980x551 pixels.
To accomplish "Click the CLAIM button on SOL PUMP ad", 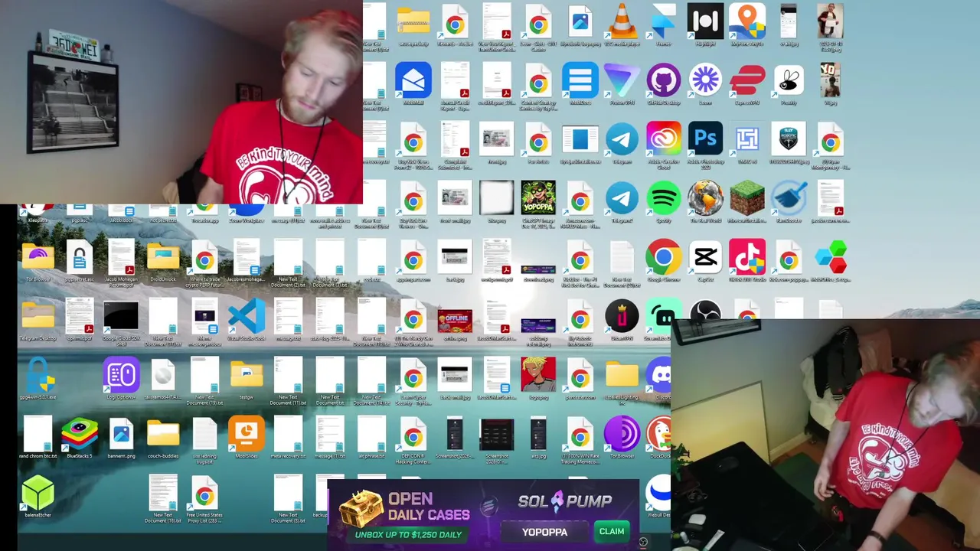I will click(612, 531).
